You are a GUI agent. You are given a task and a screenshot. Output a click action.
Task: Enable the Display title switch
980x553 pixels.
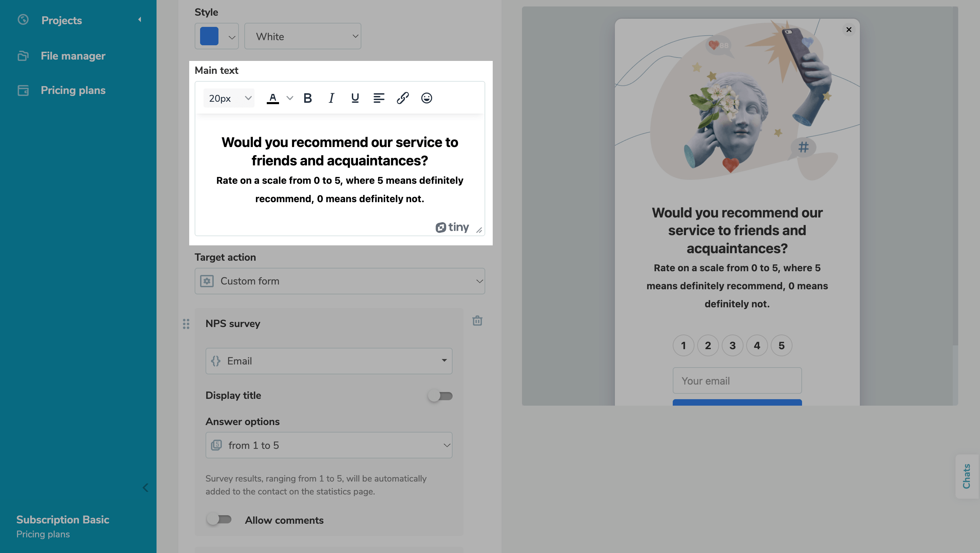440,396
